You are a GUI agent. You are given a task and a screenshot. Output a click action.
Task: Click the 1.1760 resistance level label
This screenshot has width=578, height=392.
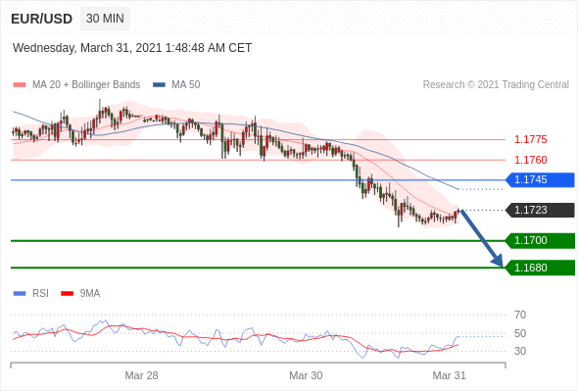[x=530, y=160]
